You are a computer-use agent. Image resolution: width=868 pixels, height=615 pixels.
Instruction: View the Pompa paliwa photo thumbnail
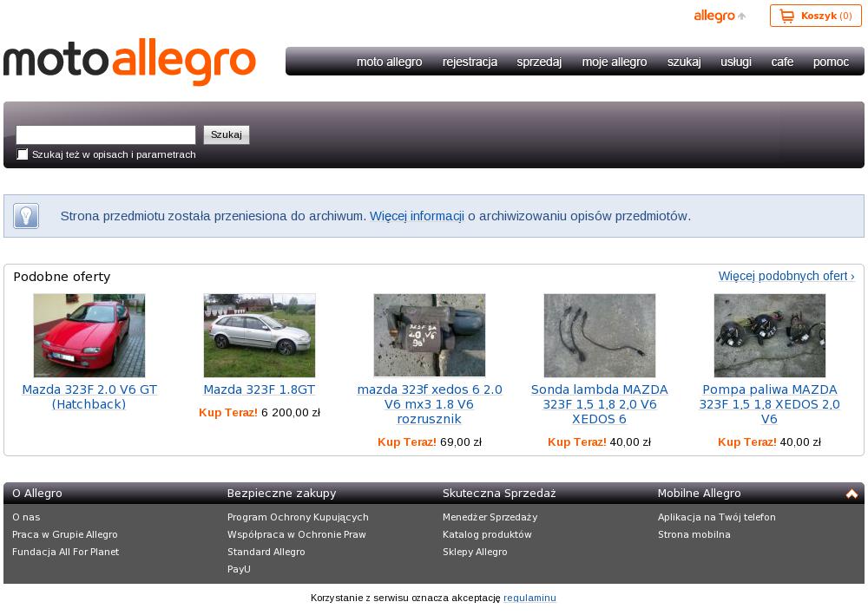coord(769,336)
